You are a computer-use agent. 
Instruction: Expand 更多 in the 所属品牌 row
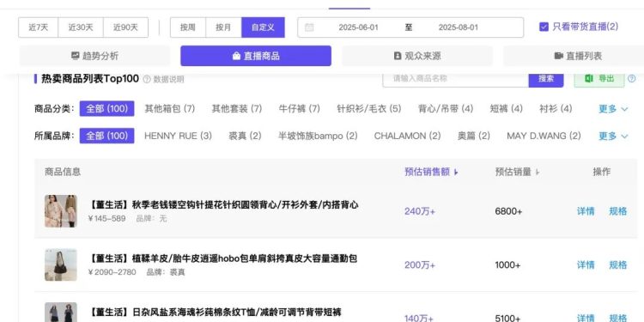coord(613,136)
